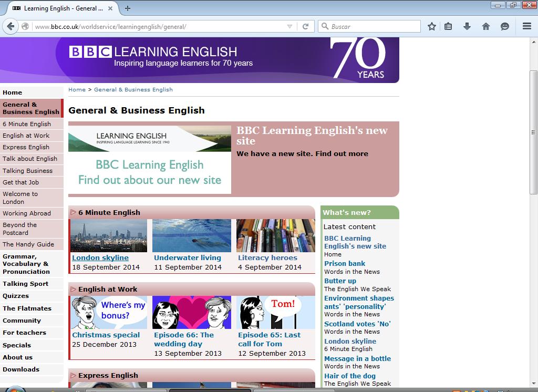This screenshot has width=538, height=392.
Task: Open Hair of the dog link
Action: pos(350,376)
